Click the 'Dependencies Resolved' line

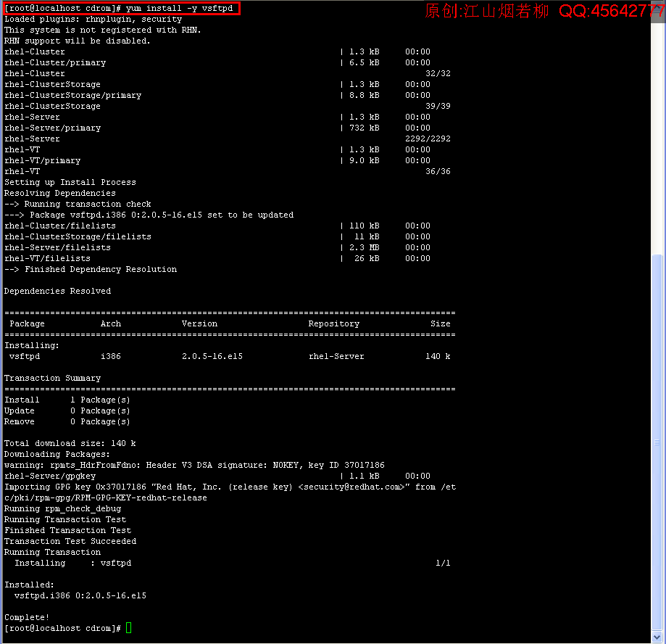[57, 292]
